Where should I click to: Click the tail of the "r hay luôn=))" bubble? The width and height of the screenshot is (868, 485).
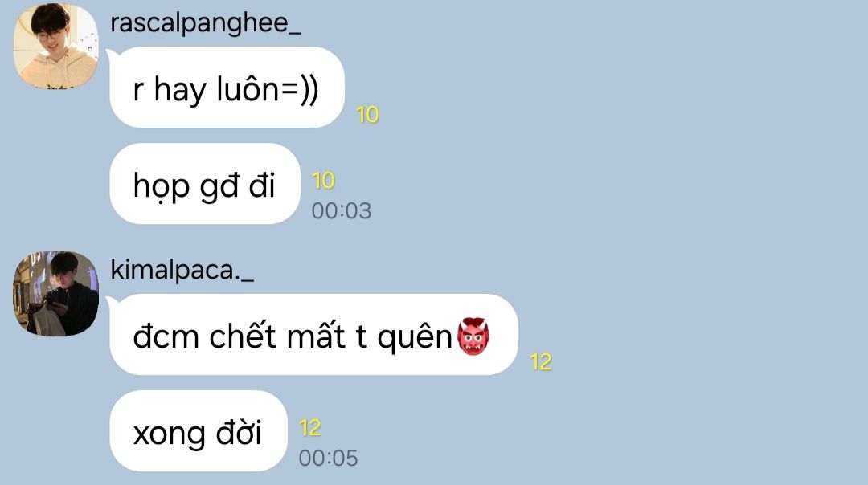(111, 54)
